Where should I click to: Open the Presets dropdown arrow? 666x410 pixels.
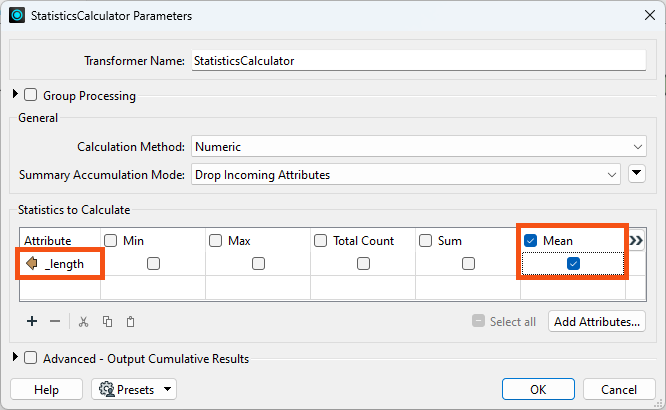tap(167, 389)
